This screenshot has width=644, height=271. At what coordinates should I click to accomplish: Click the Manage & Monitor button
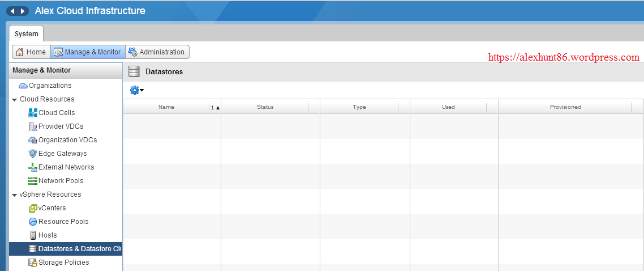[x=88, y=52]
